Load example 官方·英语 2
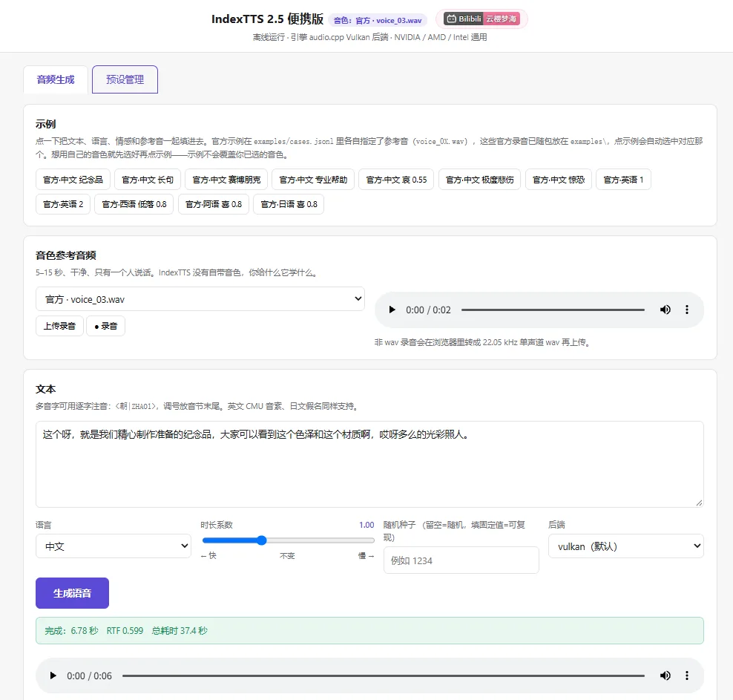Viewport: 733px width, 700px height. coord(63,204)
